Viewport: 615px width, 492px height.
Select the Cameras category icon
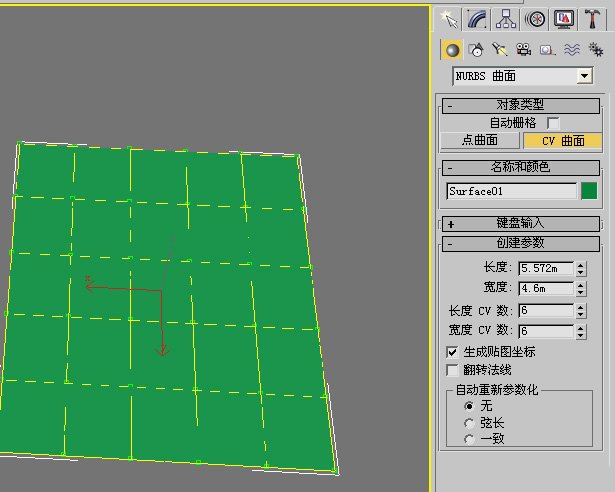point(524,50)
